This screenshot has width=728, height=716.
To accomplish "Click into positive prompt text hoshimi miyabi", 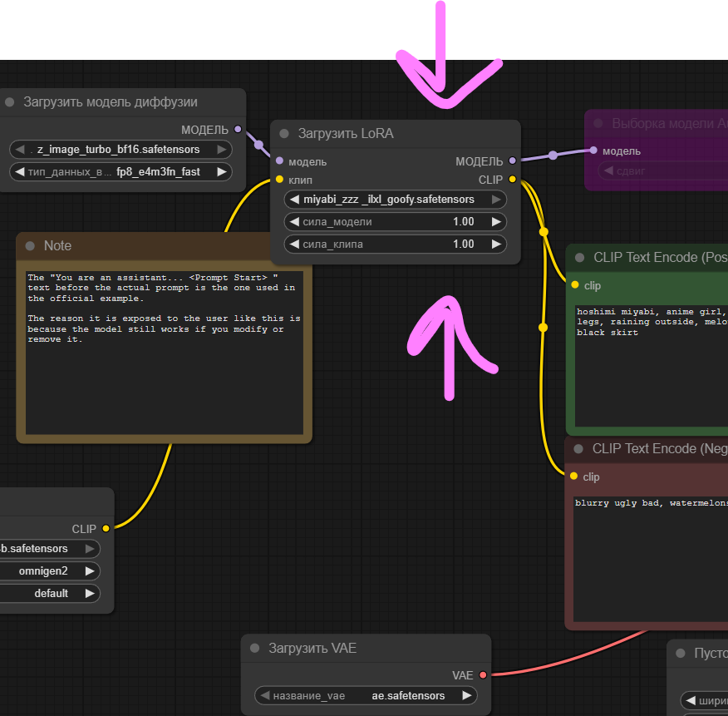I will point(651,367).
